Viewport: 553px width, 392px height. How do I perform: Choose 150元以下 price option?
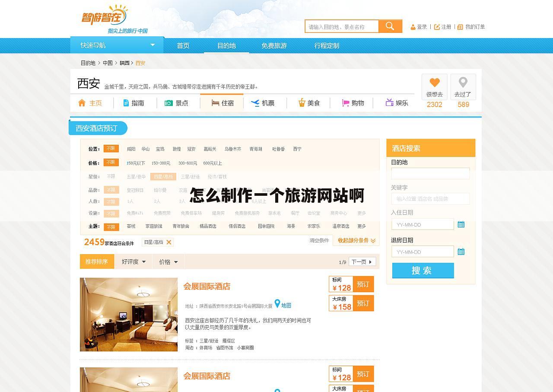(x=136, y=163)
